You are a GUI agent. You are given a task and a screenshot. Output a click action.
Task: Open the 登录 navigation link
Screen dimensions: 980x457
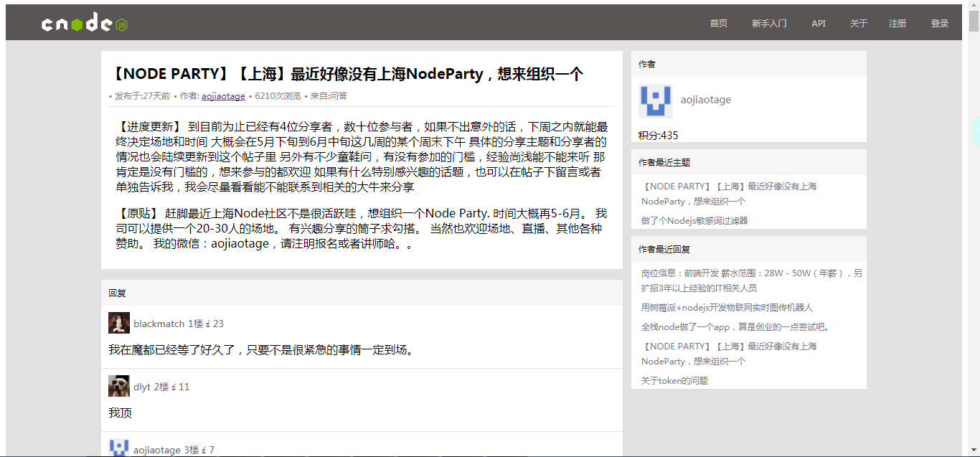[940, 23]
